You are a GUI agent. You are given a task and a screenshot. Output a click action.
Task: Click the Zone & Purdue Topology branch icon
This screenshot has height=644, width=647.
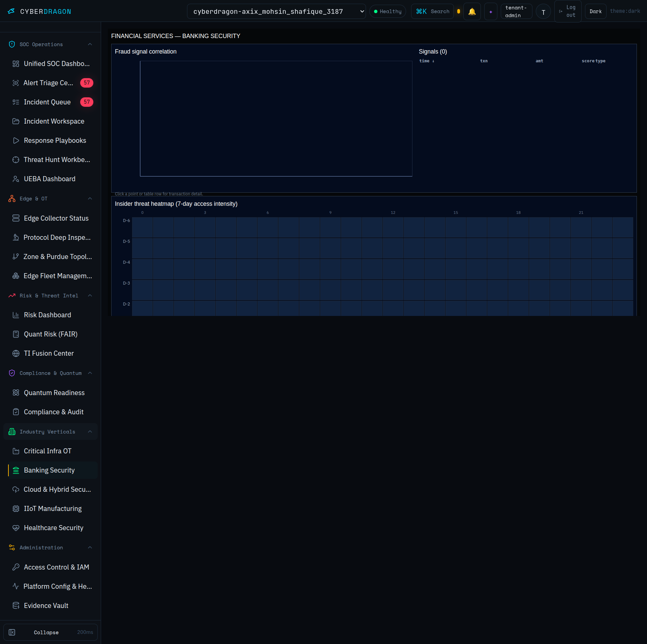pos(16,257)
